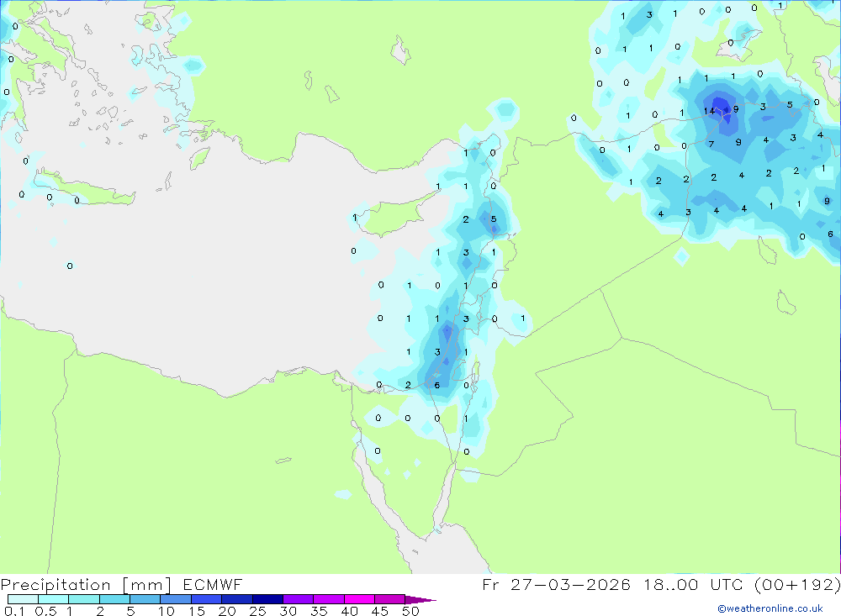The image size is (841, 616).
Task: Click the 'Fr' weekday abbreviation
Action: [490, 584]
